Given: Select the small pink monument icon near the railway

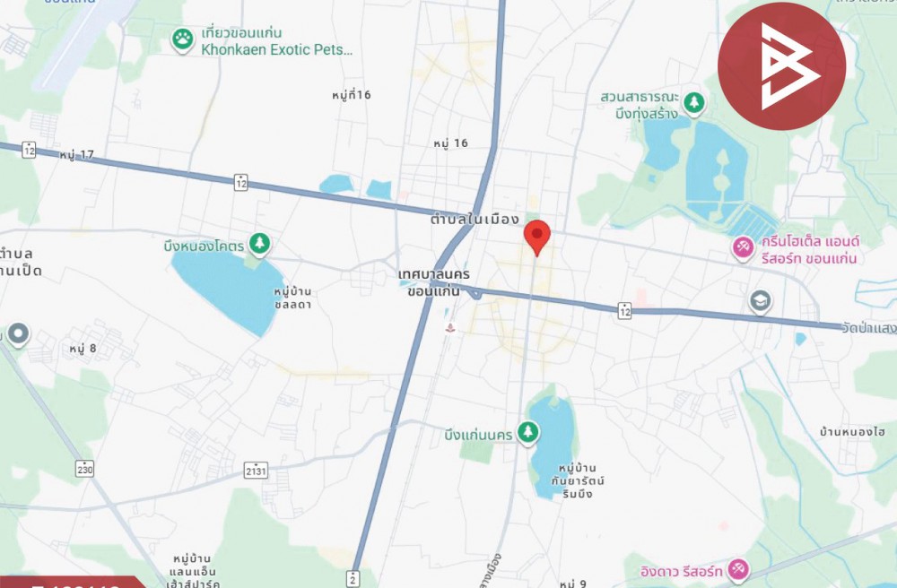Looking at the screenshot, I should [x=451, y=327].
